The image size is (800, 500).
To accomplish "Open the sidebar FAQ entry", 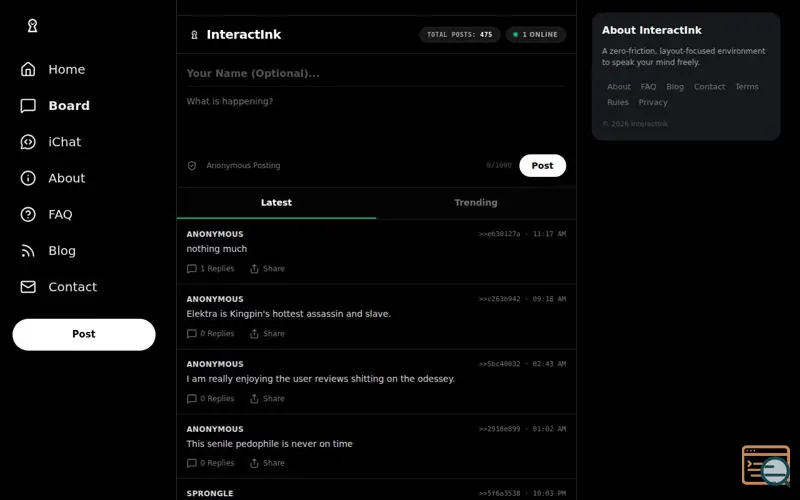I will pos(60,214).
